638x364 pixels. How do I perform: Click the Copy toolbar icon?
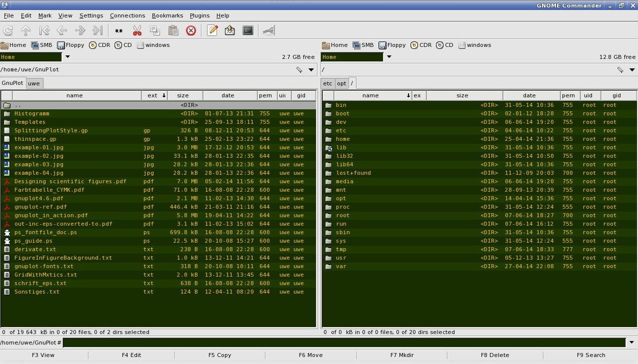coord(155,30)
